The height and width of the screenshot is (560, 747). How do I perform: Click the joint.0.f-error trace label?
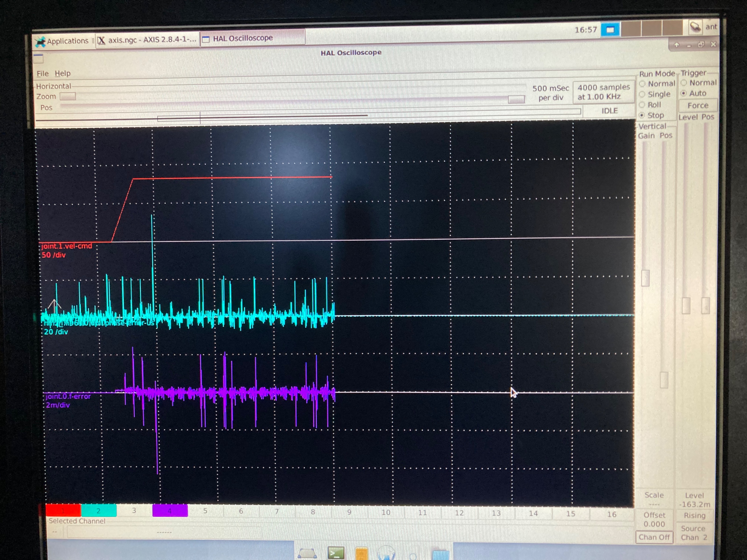tap(68, 396)
